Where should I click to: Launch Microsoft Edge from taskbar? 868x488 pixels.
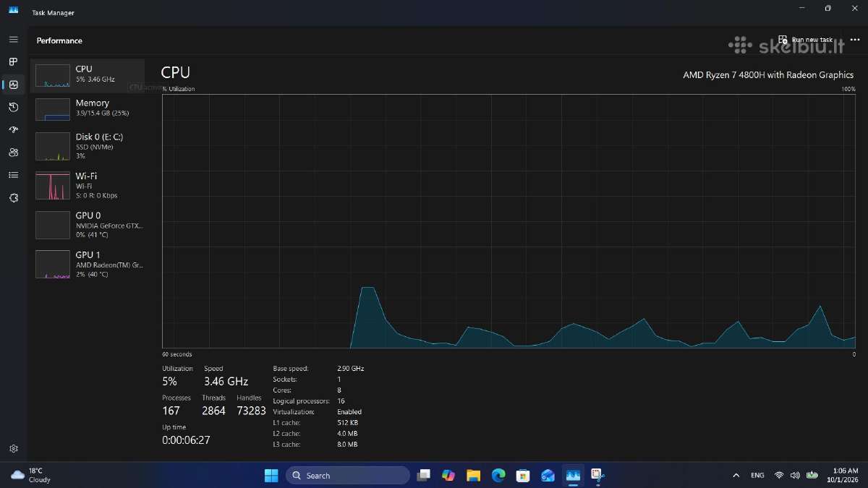click(x=498, y=475)
